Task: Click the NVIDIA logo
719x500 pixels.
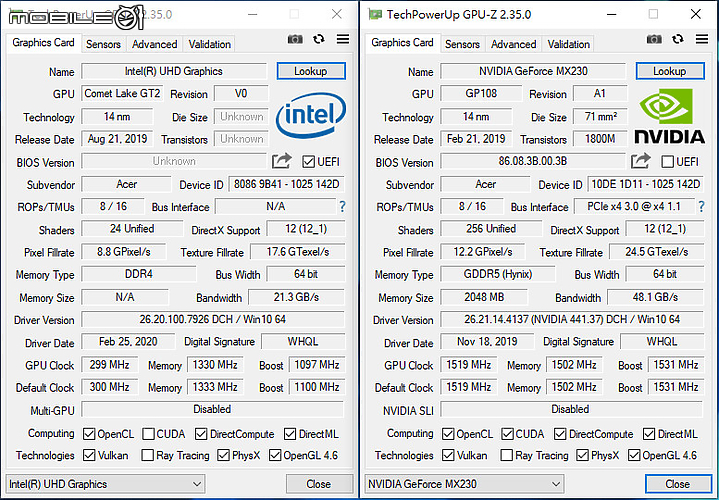Action: (x=669, y=116)
